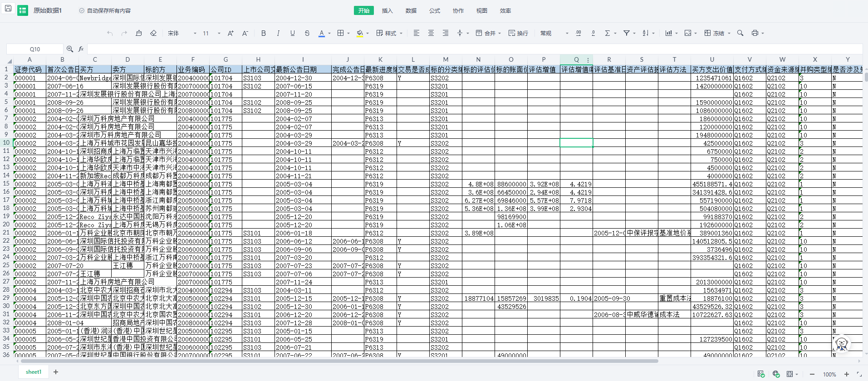Apply the yellow fill color bucket
The height and width of the screenshot is (381, 868).
[x=360, y=33]
